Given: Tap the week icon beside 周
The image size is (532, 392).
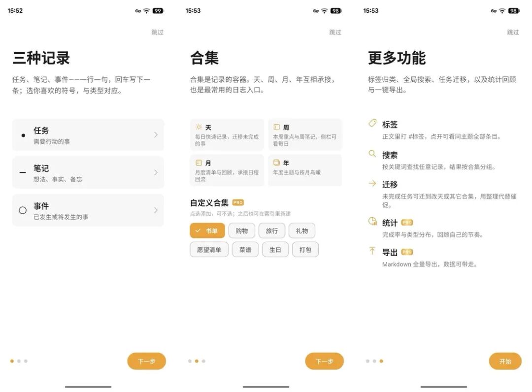Looking at the screenshot, I should pos(276,127).
